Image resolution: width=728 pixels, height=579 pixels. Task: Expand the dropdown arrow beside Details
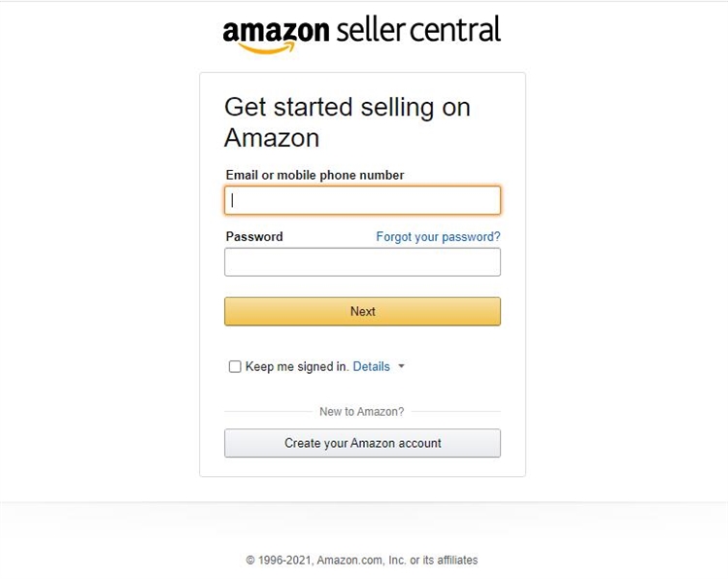pos(402,366)
